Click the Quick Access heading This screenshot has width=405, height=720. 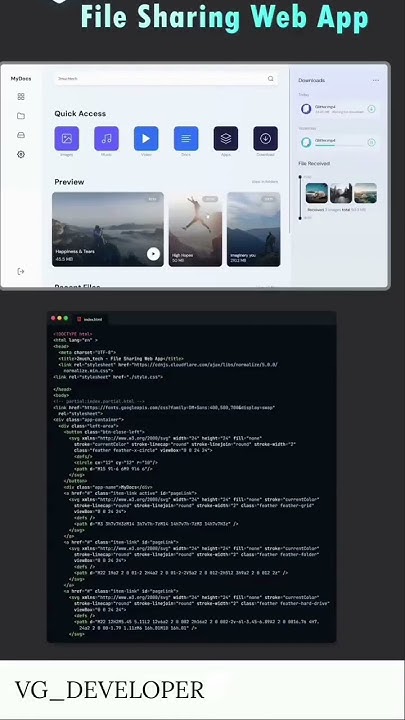coord(80,113)
